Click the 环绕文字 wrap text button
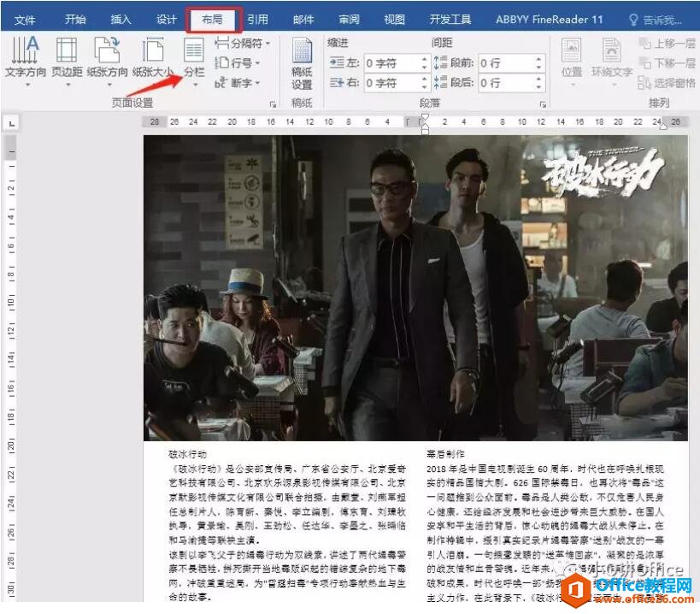 612,62
